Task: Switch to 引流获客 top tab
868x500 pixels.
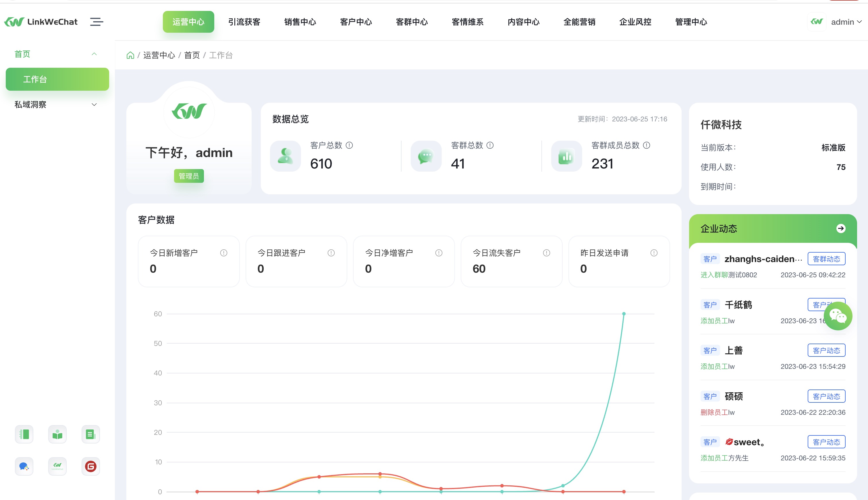Action: click(x=244, y=22)
